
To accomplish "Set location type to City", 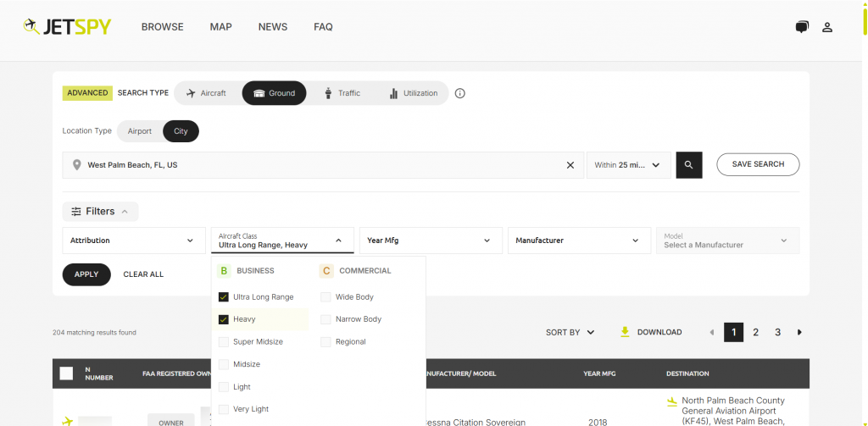I will [x=181, y=131].
